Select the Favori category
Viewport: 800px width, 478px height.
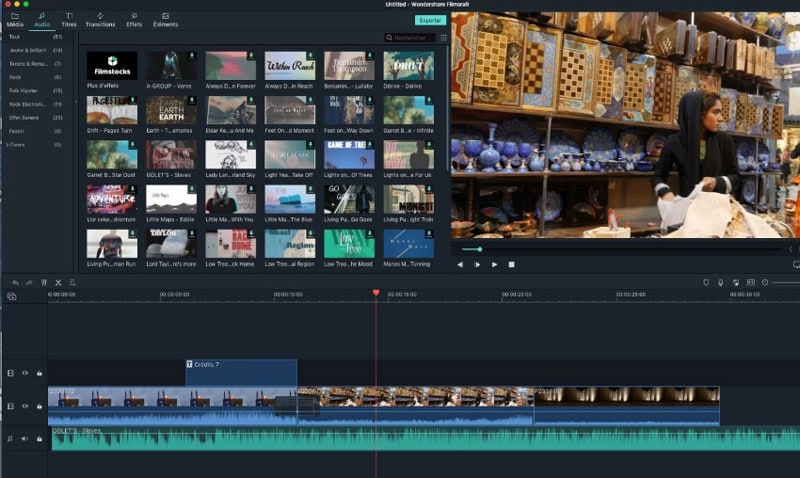(x=36, y=131)
